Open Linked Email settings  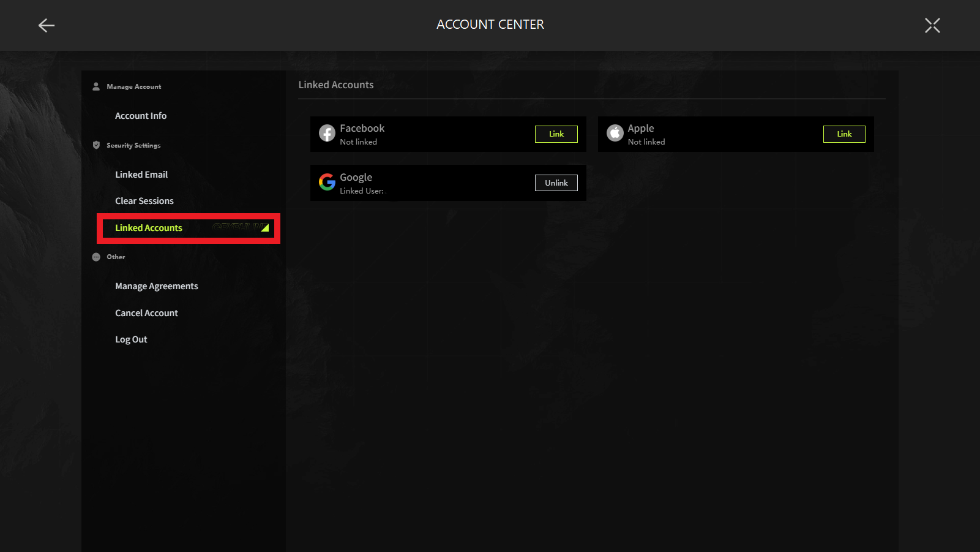click(141, 175)
